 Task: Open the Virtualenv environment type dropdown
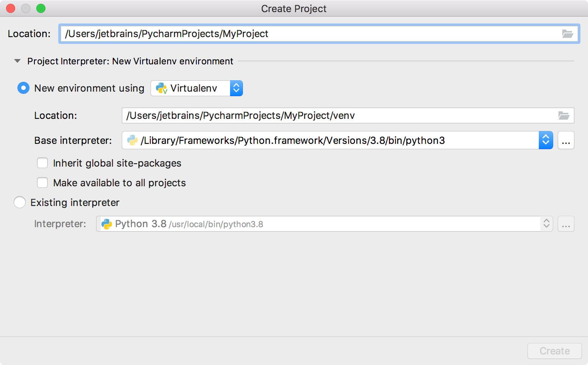coord(197,88)
